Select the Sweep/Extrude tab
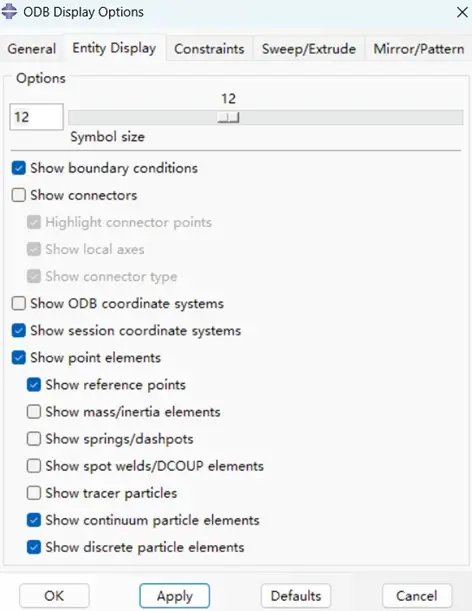Image resolution: width=472 pixels, height=611 pixels. [309, 49]
